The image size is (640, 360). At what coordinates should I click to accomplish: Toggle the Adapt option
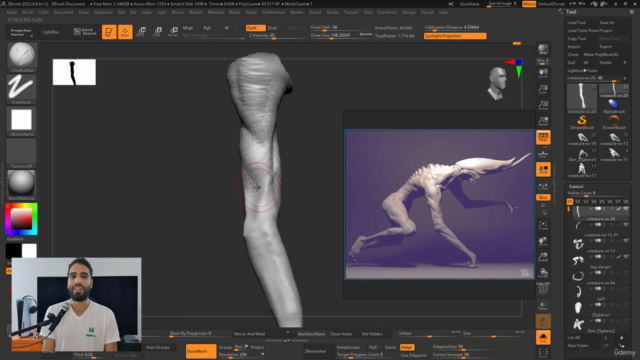coord(407,347)
